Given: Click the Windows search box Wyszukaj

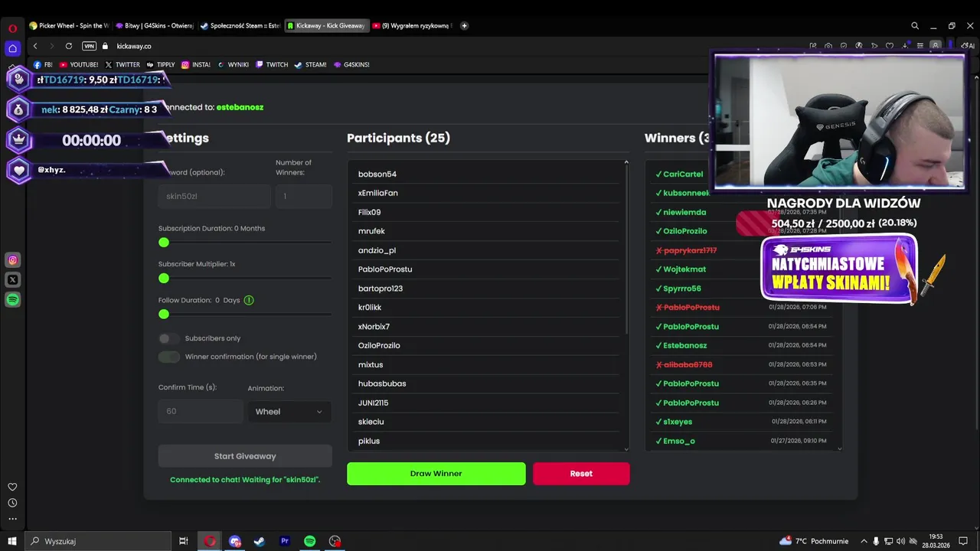Looking at the screenshot, I should tap(100, 541).
